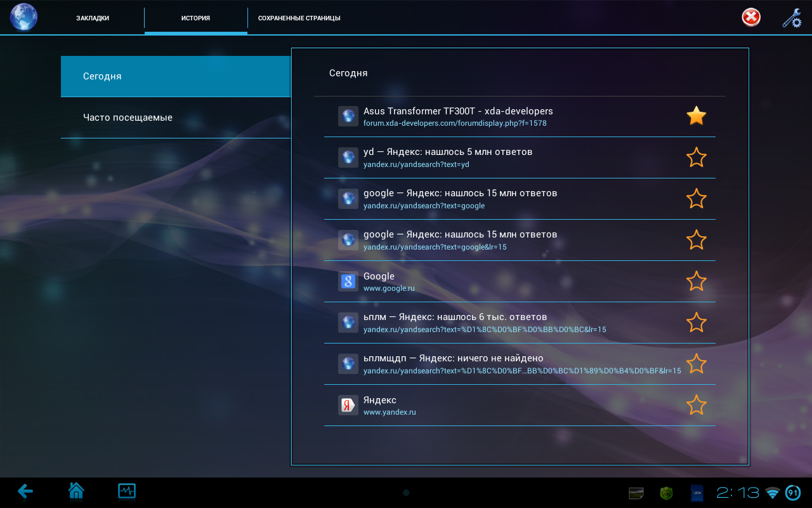Viewport: 812px width, 508px height.
Task: Open settings via the wrench gear icon
Action: point(792,18)
